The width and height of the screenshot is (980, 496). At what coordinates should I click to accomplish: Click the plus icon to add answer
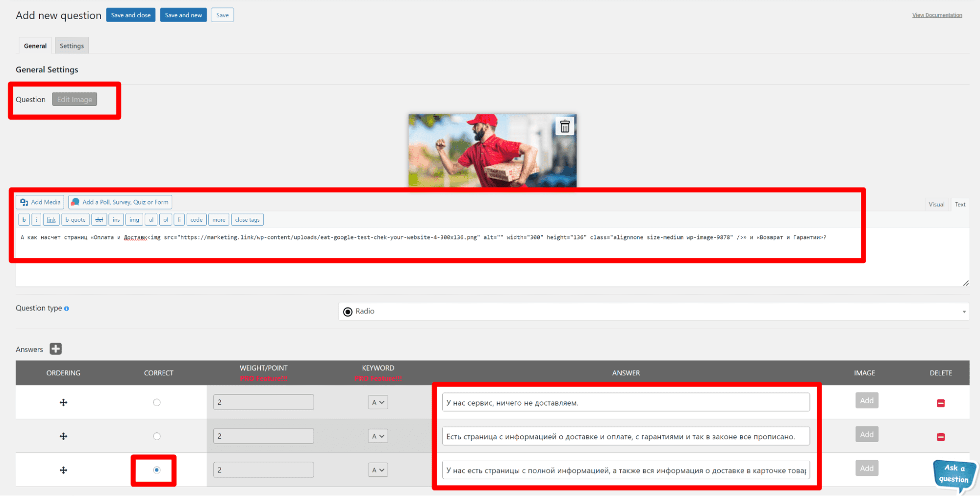pyautogui.click(x=56, y=349)
